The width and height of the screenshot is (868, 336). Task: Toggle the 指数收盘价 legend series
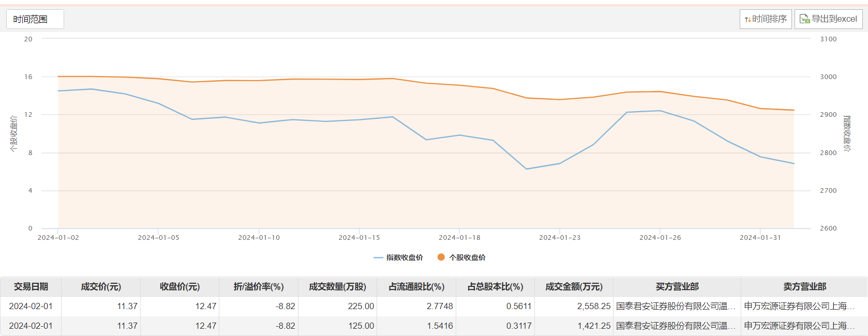point(398,257)
